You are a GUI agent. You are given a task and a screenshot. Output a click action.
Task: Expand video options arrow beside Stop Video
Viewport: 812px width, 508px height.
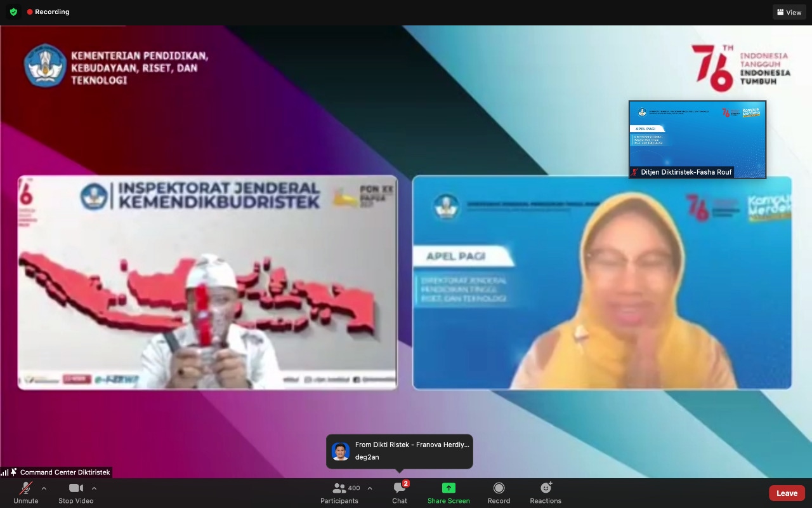[94, 488]
